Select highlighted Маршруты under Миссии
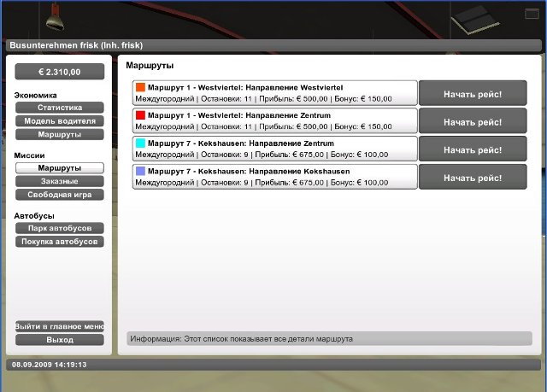Viewport: 547px width, 392px height. (60, 168)
